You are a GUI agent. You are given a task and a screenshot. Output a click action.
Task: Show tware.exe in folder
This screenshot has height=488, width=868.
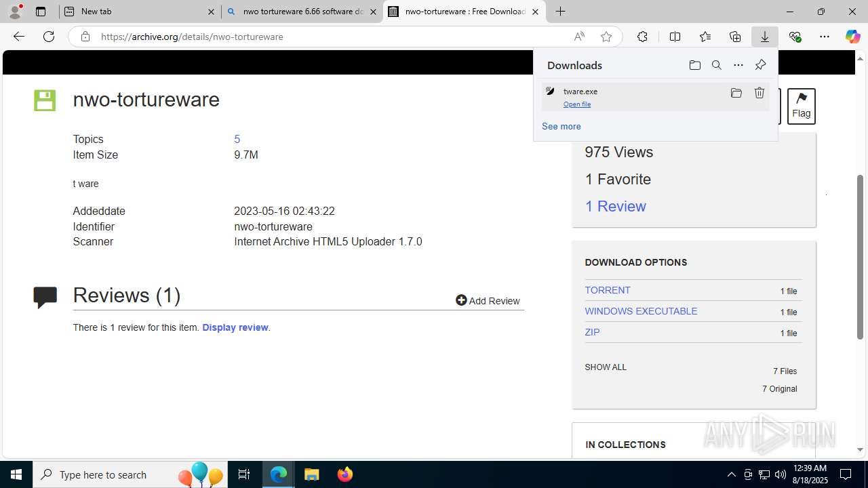click(x=736, y=93)
